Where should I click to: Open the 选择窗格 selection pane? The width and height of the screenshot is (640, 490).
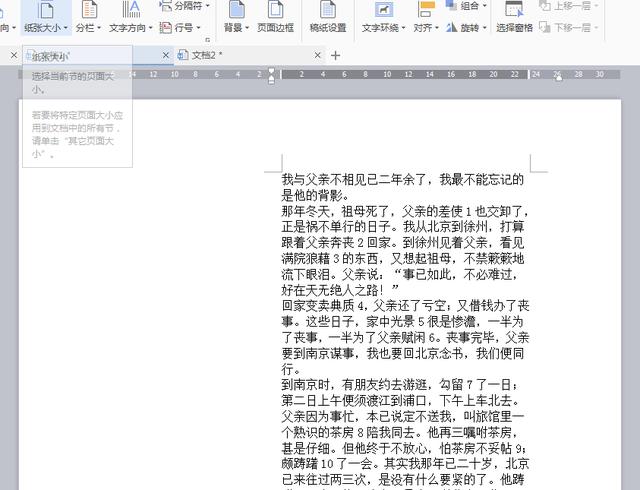514,17
